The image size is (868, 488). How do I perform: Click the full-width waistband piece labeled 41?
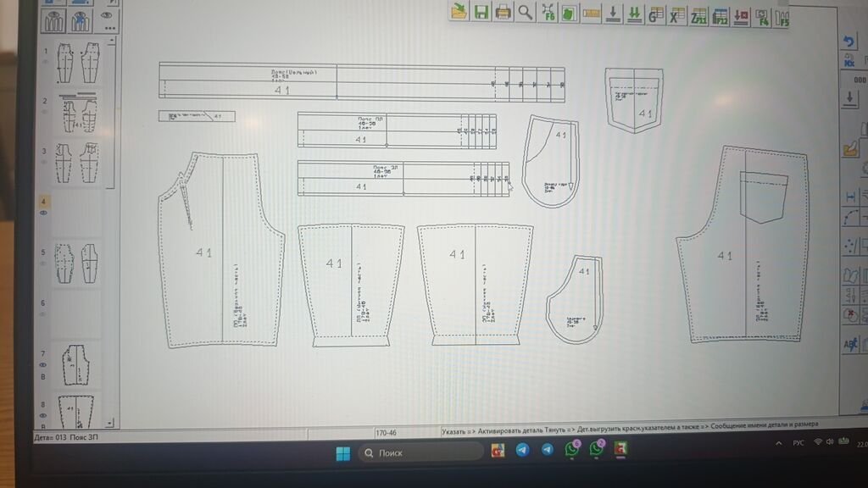pyautogui.click(x=362, y=82)
